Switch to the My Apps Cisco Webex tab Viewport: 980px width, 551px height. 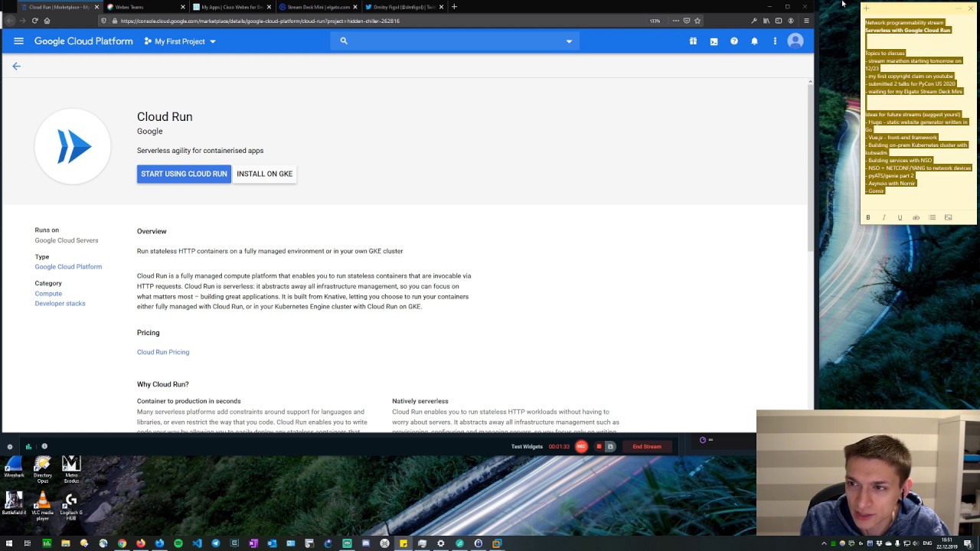click(x=232, y=7)
